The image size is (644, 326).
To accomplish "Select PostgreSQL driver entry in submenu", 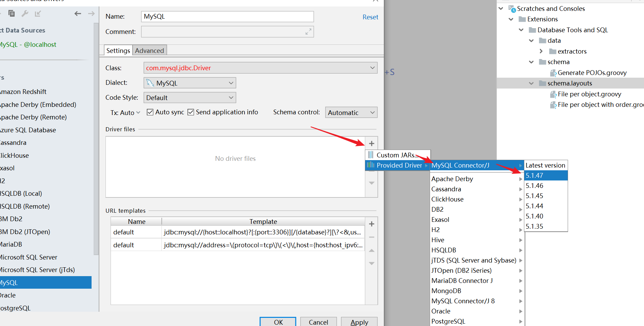I will pos(477,321).
